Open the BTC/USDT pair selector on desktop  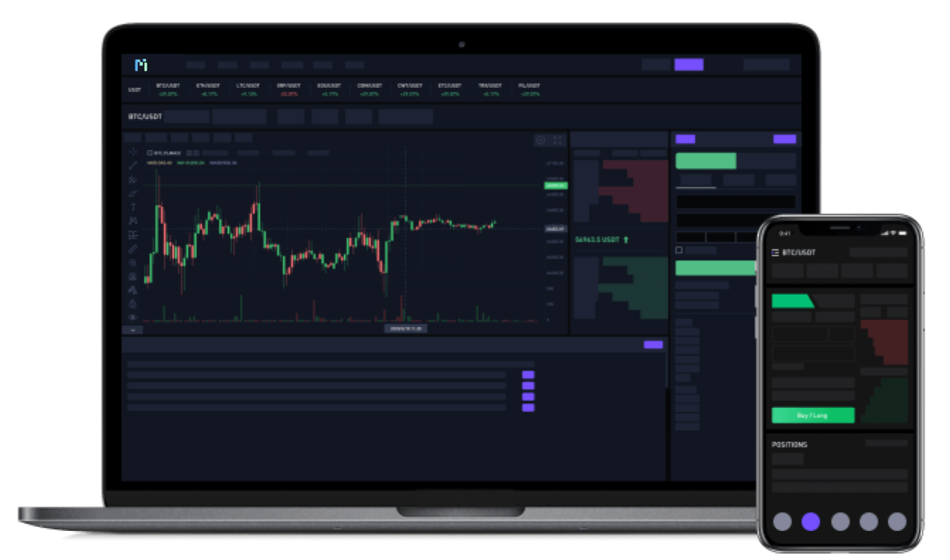[x=145, y=117]
